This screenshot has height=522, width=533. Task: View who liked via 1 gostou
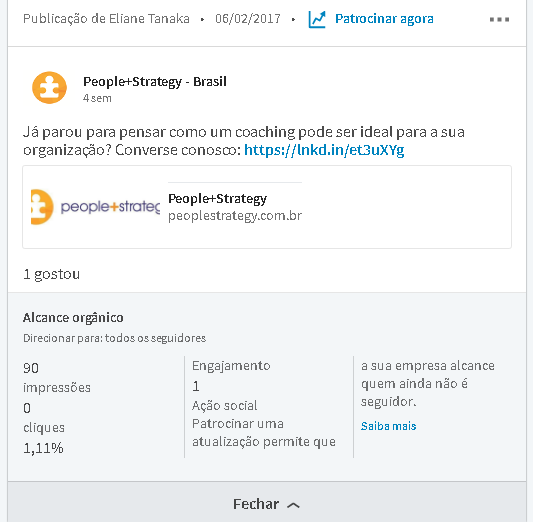(52, 274)
